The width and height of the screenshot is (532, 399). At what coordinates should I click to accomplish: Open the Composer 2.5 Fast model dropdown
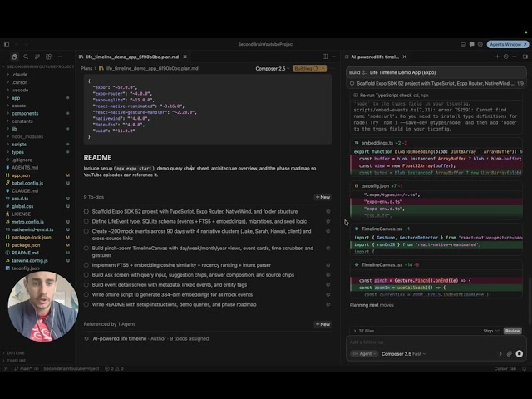[x=403, y=354]
